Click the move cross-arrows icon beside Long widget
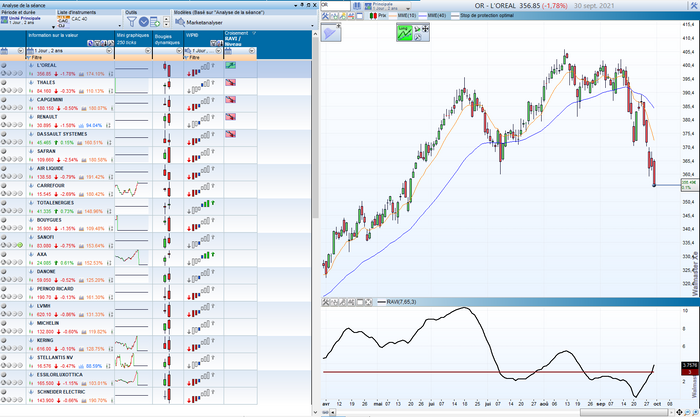This screenshot has width=700, height=417. tap(425, 29)
